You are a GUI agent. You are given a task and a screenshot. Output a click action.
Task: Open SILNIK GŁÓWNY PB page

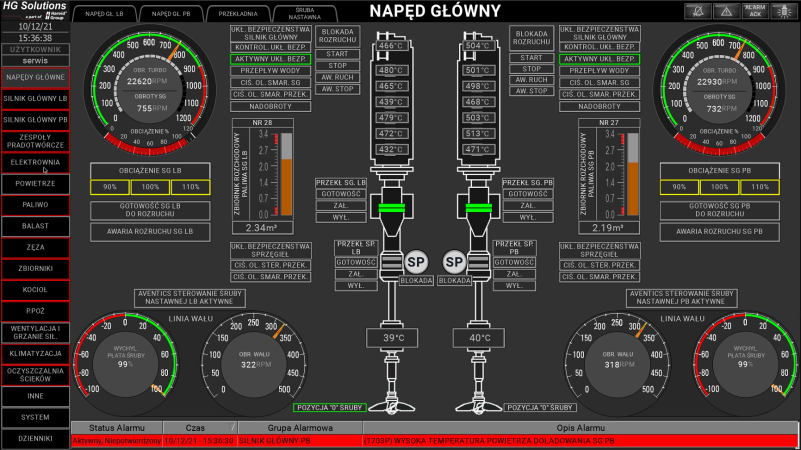[35, 120]
